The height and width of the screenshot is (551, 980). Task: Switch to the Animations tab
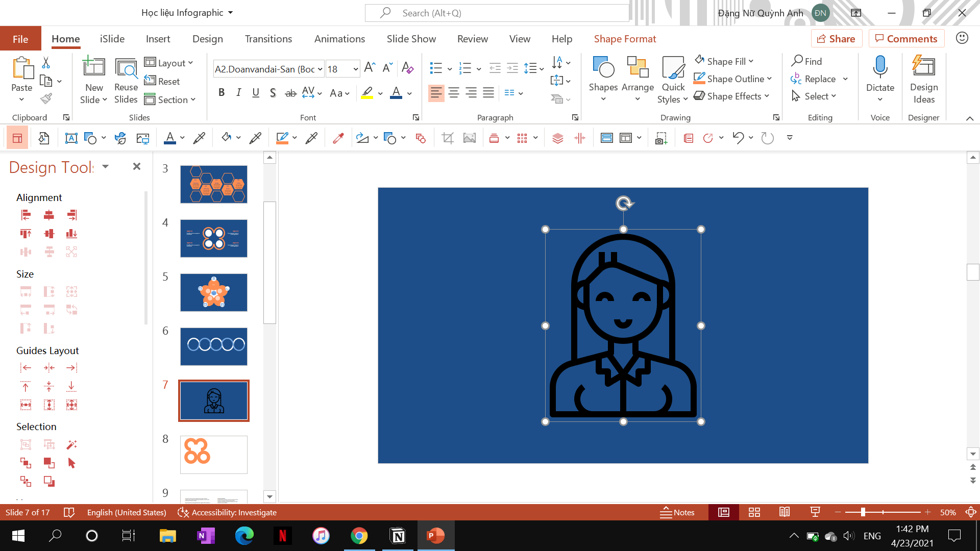point(339,39)
